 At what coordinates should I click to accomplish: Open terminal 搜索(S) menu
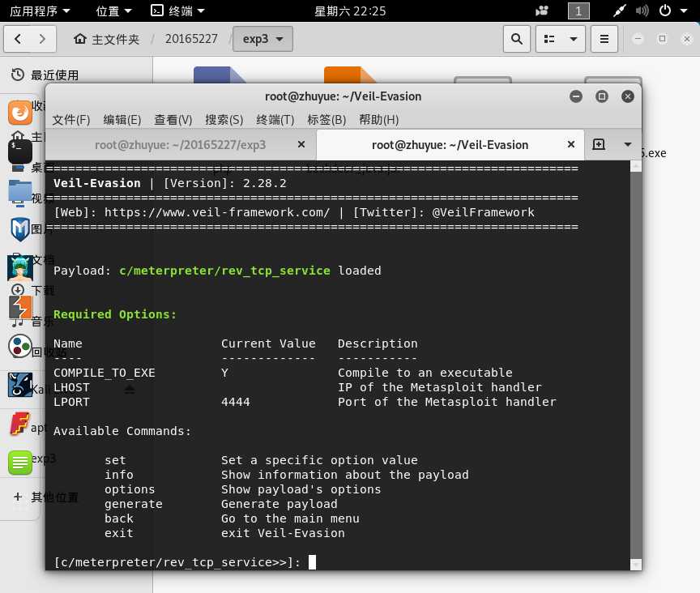coord(224,120)
